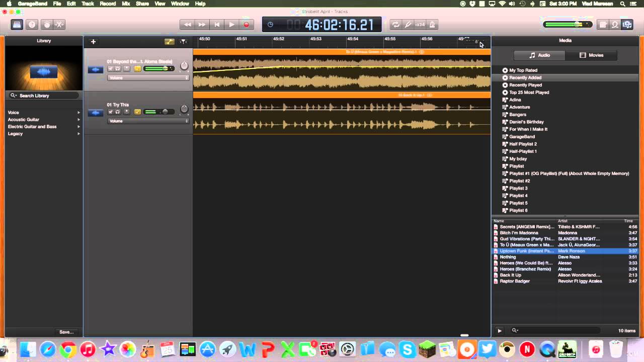Image resolution: width=644 pixels, height=362 pixels.
Task: Select the My Top Rated playlist
Action: [x=565, y=70]
